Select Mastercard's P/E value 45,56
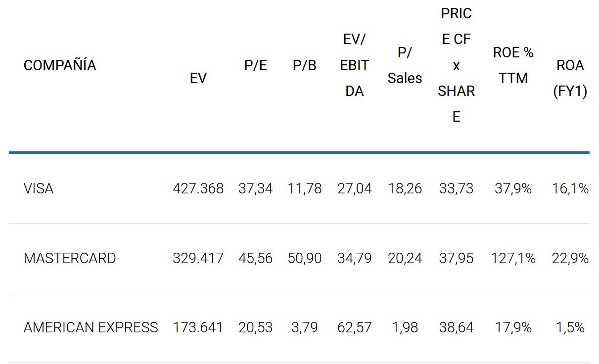 (255, 258)
